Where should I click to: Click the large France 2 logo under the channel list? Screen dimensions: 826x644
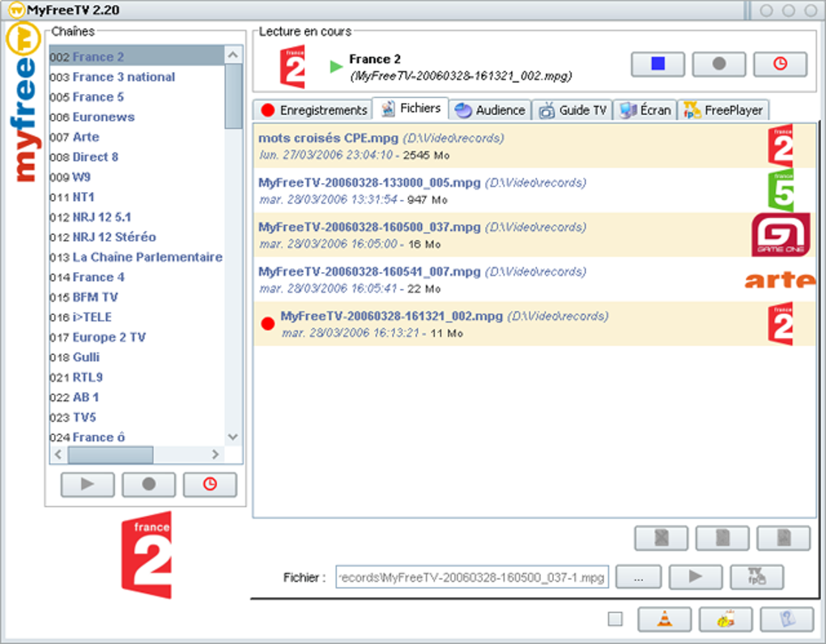(x=147, y=554)
